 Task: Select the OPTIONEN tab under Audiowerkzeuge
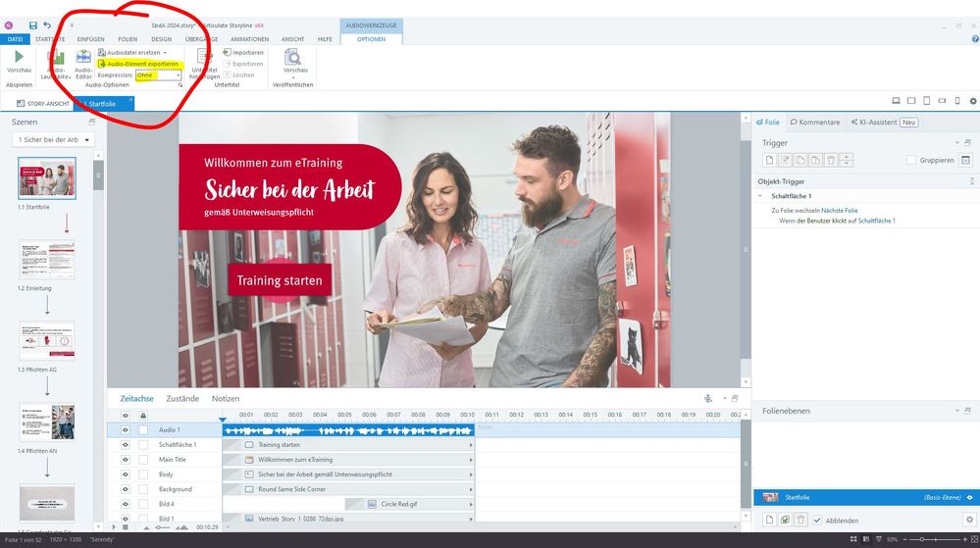(x=371, y=39)
